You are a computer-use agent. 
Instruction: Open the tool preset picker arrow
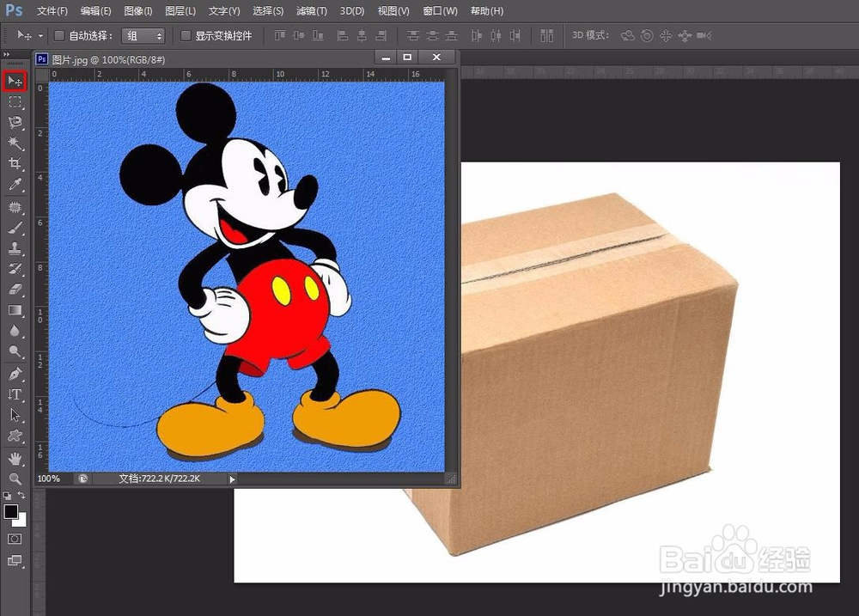point(40,35)
